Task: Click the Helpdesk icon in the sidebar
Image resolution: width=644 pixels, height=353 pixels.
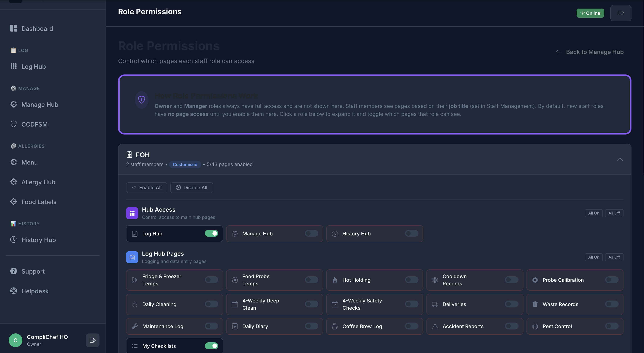Action: (13, 291)
